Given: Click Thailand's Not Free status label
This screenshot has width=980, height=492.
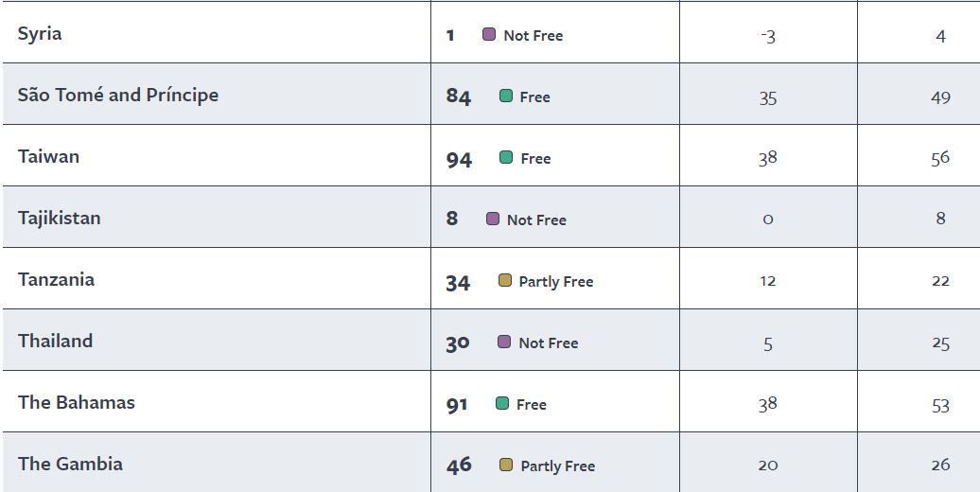Looking at the screenshot, I should click(548, 343).
